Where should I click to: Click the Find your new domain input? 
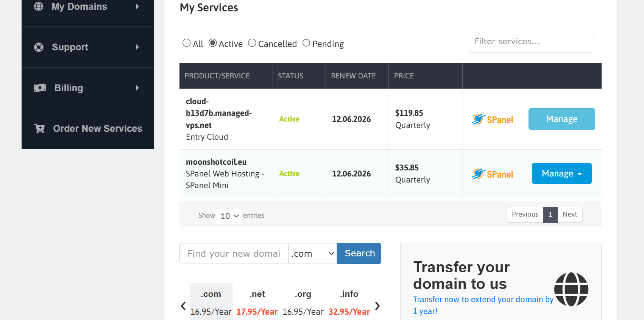234,253
